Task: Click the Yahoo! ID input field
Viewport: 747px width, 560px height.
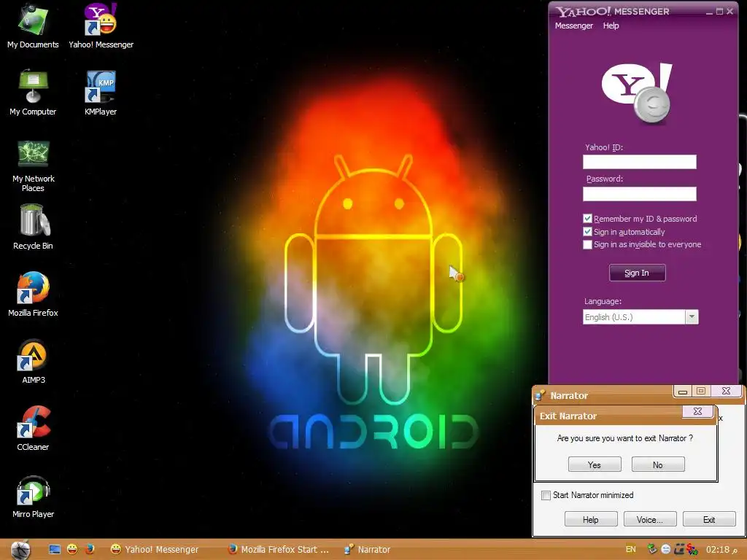Action: coord(639,162)
